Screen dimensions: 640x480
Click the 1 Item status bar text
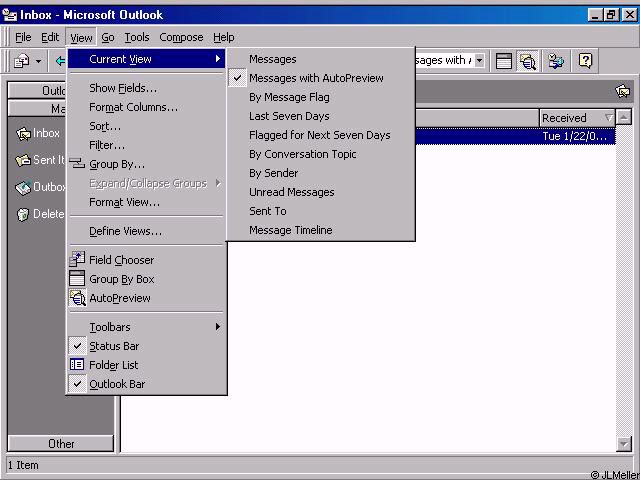pyautogui.click(x=23, y=465)
